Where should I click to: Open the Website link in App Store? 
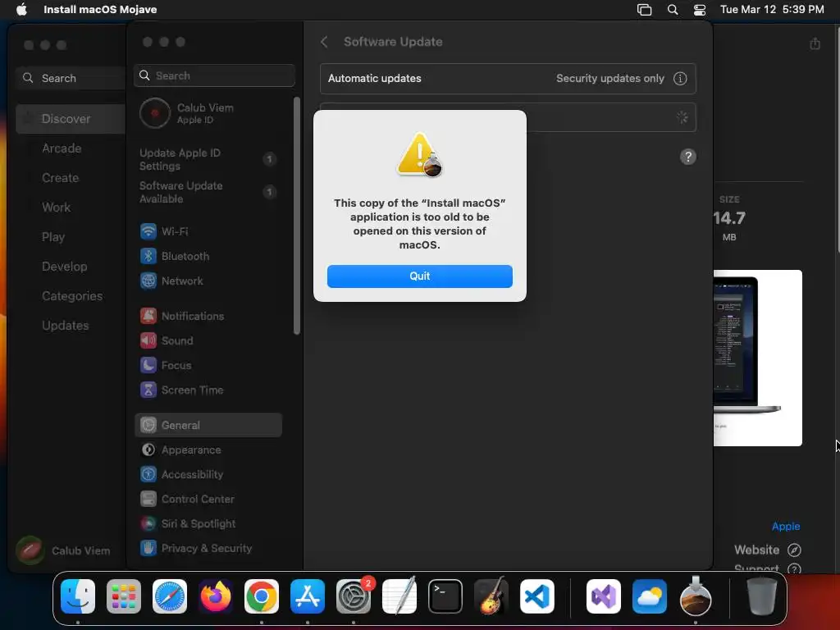click(x=767, y=550)
